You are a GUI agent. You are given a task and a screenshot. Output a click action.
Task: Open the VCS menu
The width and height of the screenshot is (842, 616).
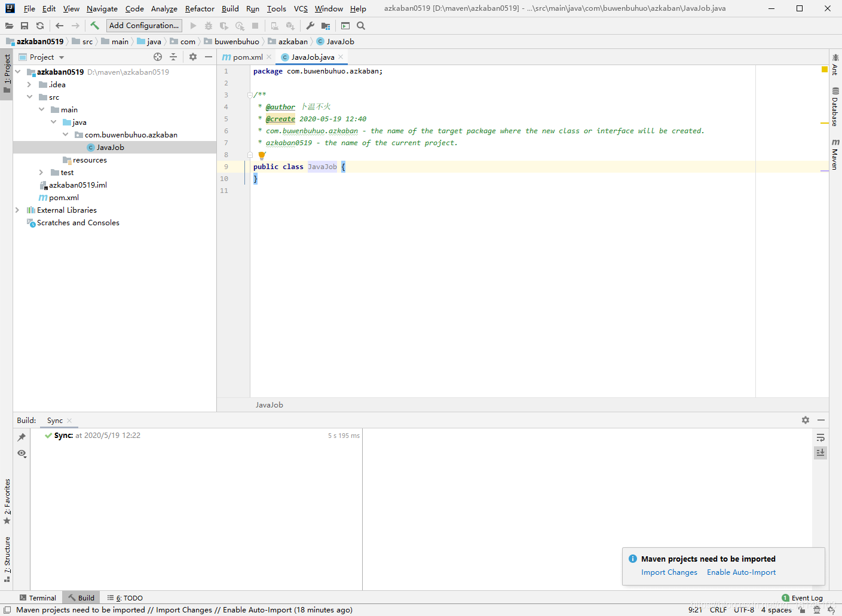coord(301,9)
